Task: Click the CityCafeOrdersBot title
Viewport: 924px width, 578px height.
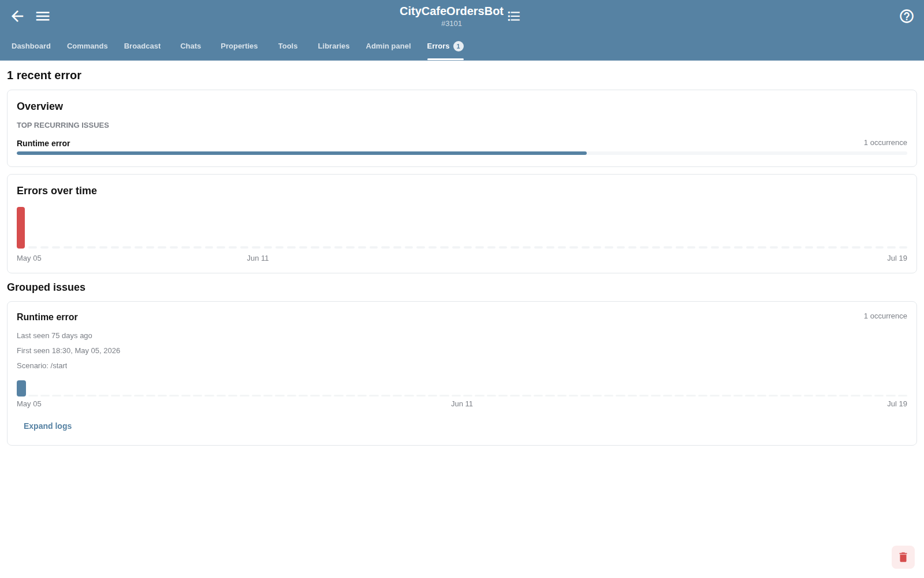Action: [452, 12]
